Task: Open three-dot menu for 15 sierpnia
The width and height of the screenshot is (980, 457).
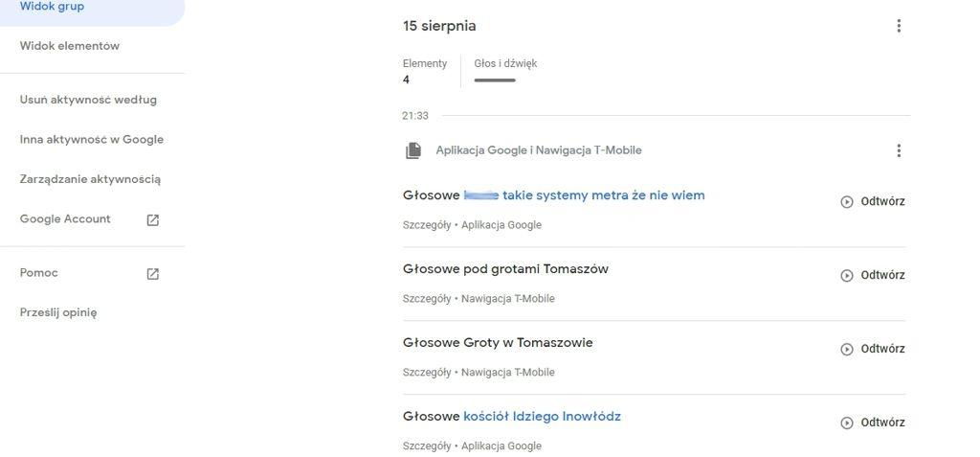Action: pyautogui.click(x=898, y=26)
